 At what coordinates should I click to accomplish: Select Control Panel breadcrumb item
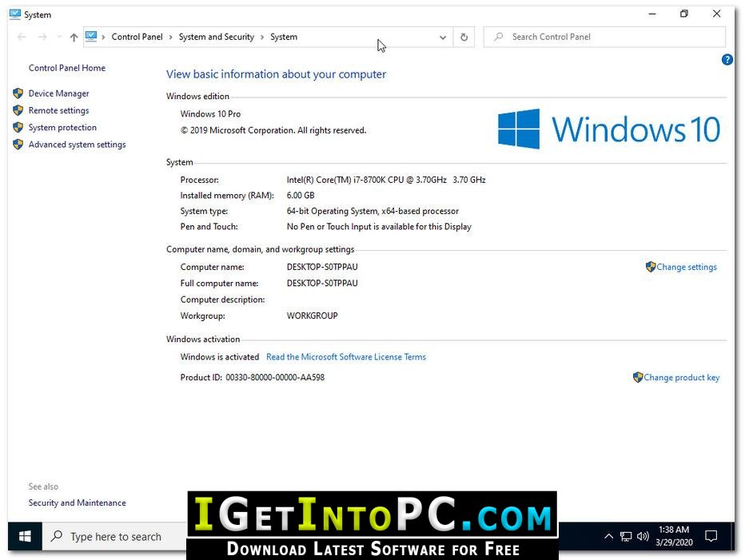tap(137, 37)
